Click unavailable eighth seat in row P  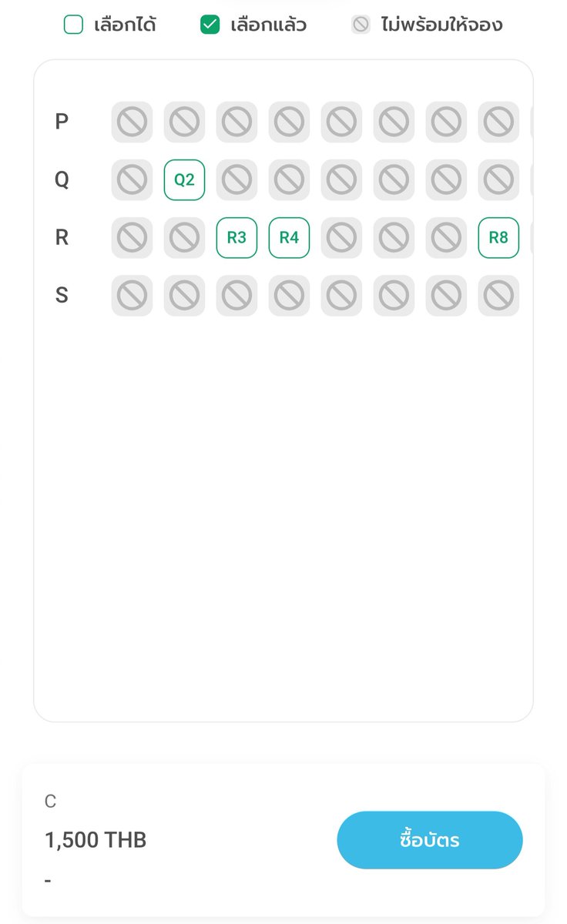(498, 122)
